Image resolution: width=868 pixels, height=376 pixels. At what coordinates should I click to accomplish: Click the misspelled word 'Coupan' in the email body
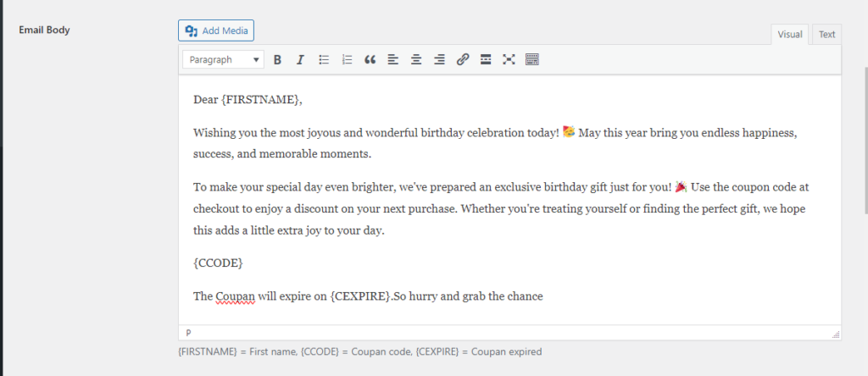[x=236, y=296]
